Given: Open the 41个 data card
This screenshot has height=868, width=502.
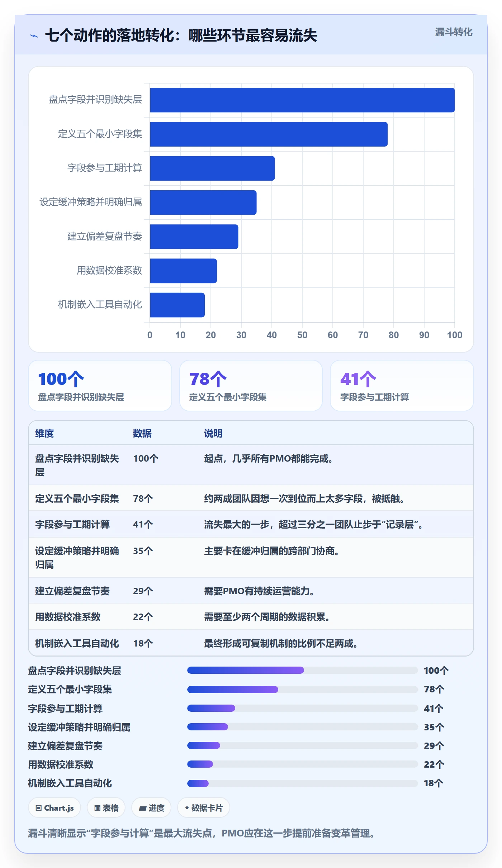Looking at the screenshot, I should coord(402,386).
